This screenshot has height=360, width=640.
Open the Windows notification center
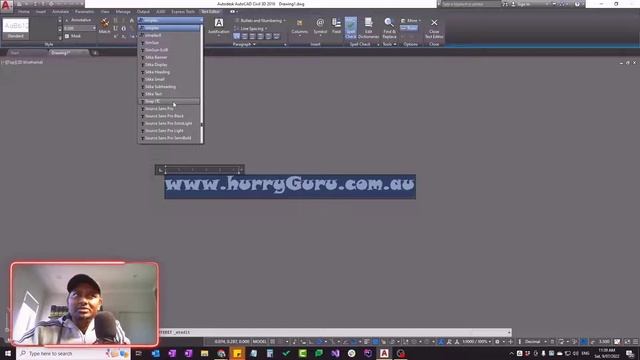click(x=630, y=353)
